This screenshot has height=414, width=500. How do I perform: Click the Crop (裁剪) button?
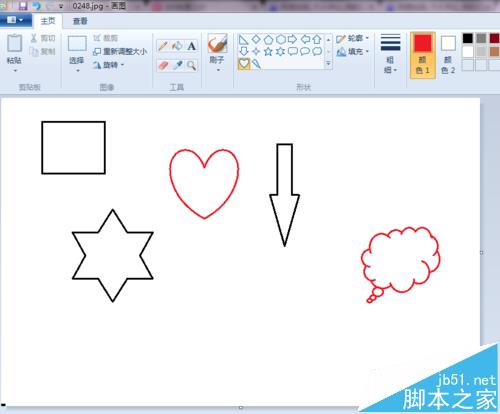pos(106,38)
